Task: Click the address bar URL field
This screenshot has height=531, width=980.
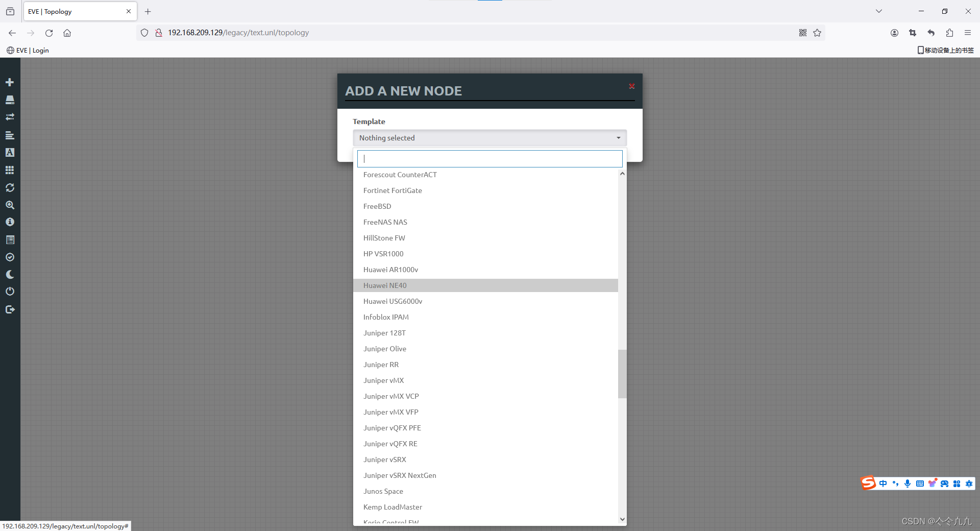Action: click(x=480, y=33)
